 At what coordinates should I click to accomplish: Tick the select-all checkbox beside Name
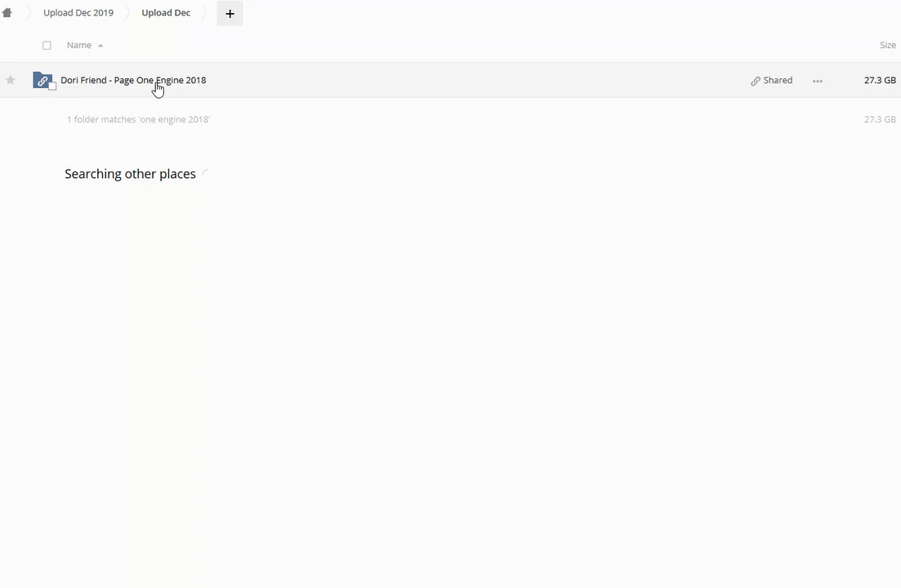point(47,46)
